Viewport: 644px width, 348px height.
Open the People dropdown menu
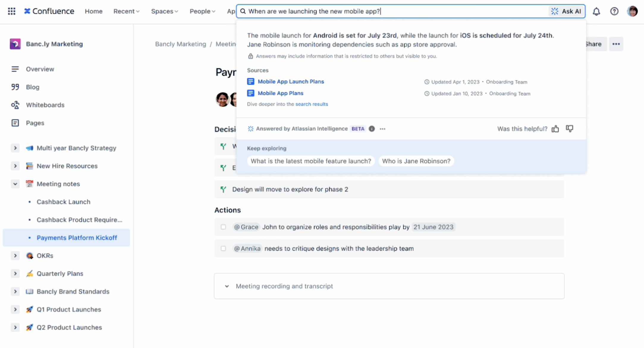point(202,11)
